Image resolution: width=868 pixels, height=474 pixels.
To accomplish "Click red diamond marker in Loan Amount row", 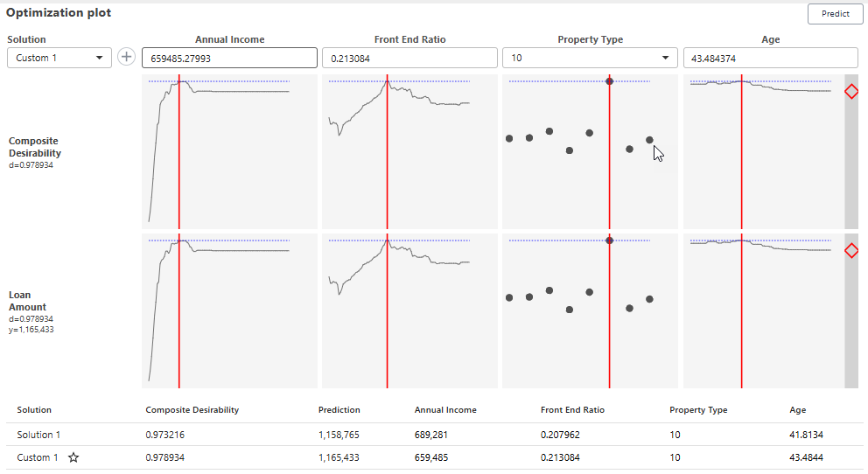I will (x=851, y=251).
